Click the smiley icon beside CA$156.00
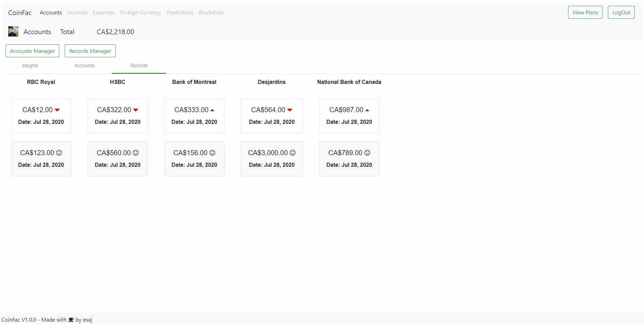 click(x=213, y=153)
